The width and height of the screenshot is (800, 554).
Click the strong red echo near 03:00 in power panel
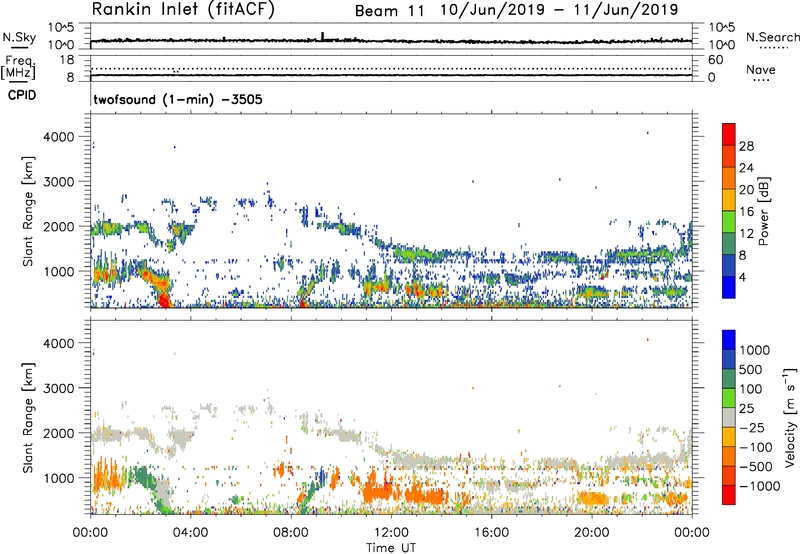(x=164, y=299)
